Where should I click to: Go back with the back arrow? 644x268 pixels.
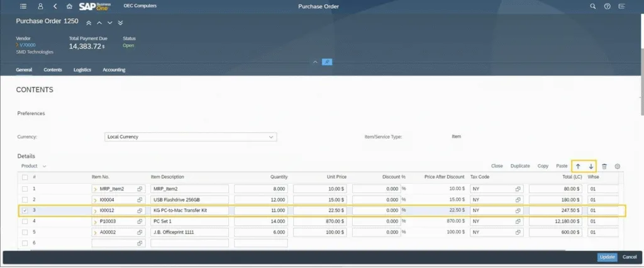(x=55, y=6)
